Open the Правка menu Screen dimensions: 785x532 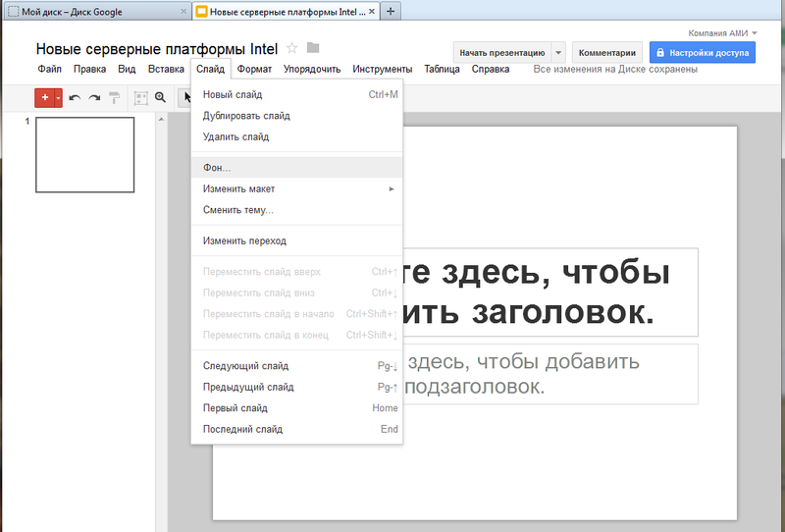[89, 69]
